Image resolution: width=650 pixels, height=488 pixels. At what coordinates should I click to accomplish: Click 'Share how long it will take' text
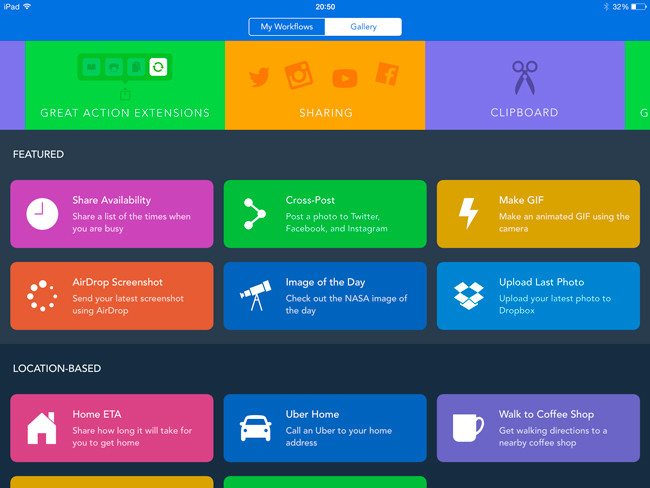tap(132, 437)
